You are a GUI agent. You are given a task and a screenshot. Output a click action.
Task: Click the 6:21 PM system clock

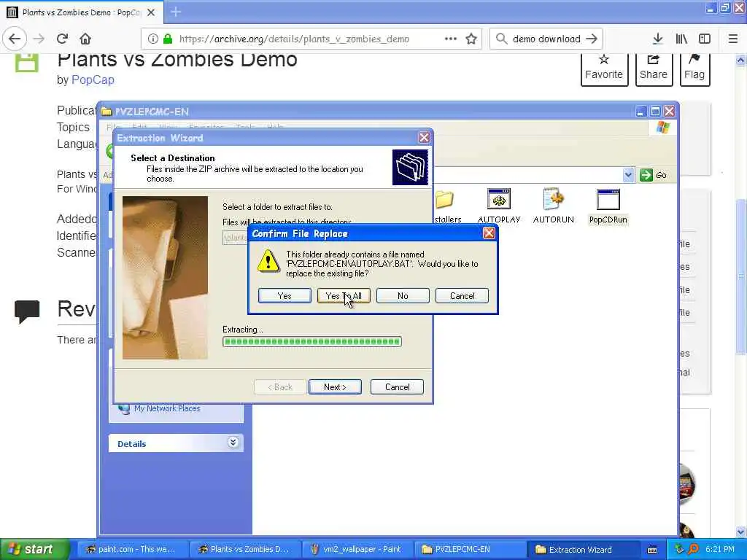click(x=720, y=549)
